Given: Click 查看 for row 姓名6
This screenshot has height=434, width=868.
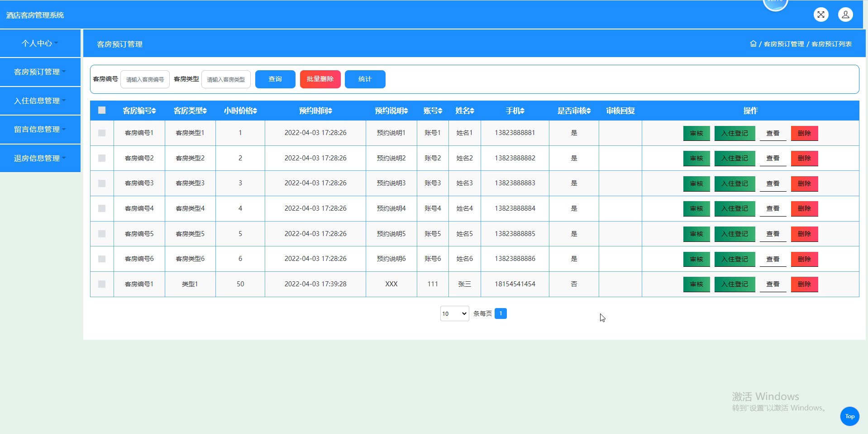Looking at the screenshot, I should [773, 259].
